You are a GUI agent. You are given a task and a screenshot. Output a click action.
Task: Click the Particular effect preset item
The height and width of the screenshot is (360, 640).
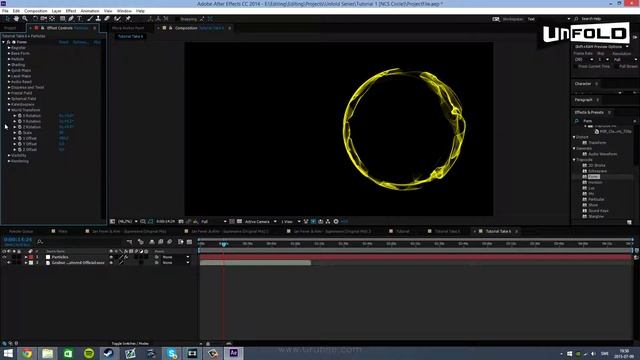pos(596,199)
